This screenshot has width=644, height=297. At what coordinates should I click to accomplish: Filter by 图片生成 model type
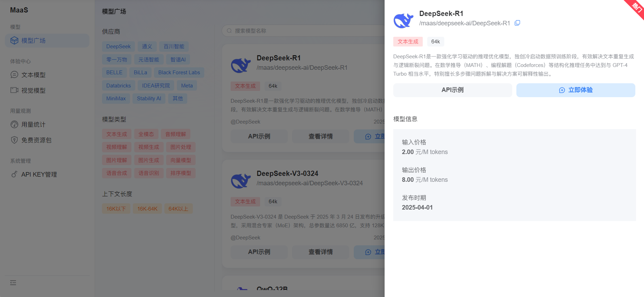click(x=149, y=160)
